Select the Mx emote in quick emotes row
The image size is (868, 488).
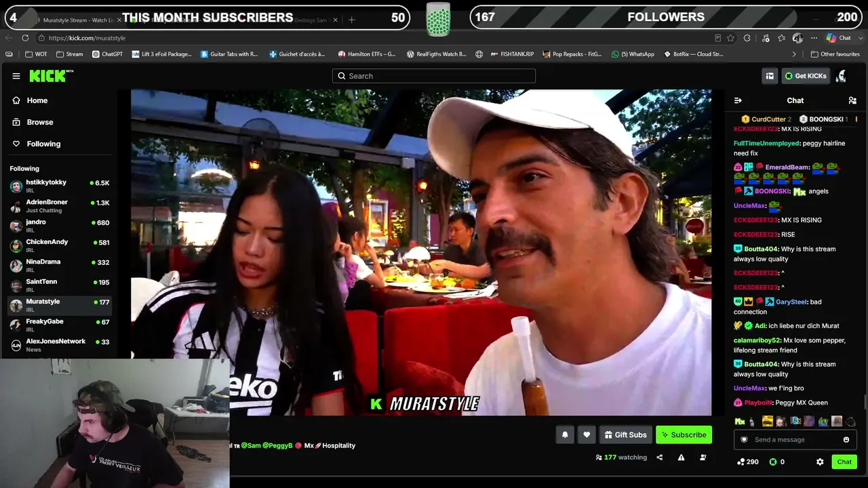point(740,422)
